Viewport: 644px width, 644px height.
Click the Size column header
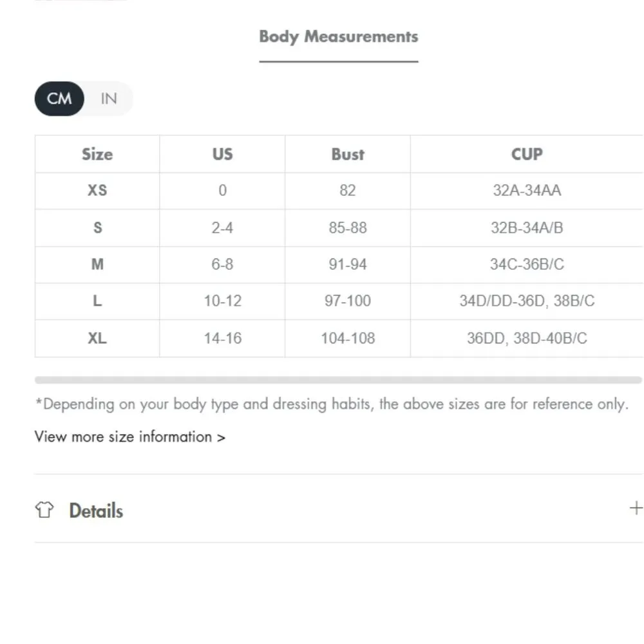point(97,154)
